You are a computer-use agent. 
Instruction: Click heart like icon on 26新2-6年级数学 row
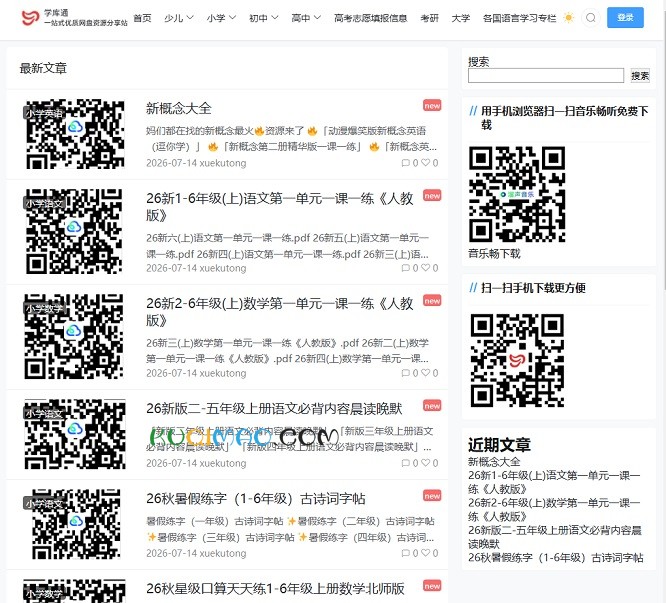(426, 373)
